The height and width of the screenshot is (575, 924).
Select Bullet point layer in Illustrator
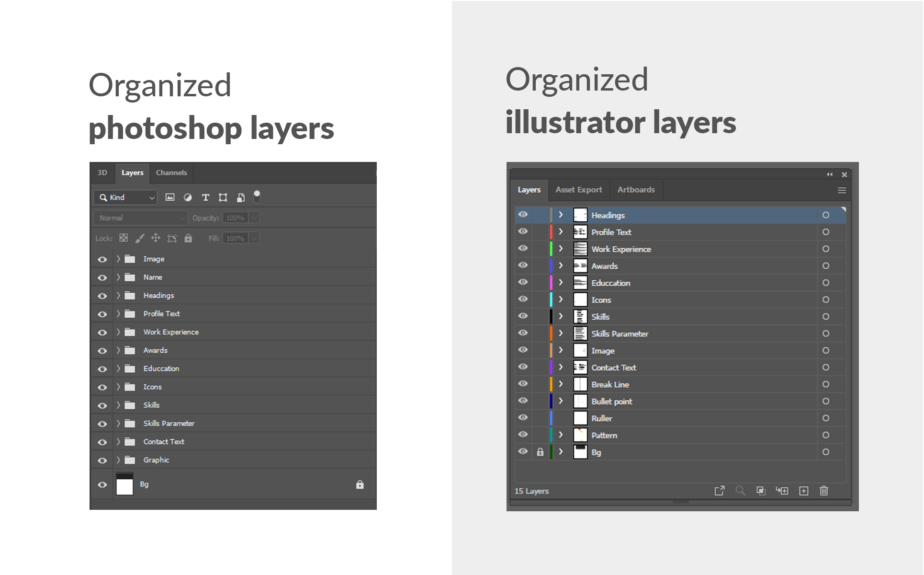coord(681,401)
